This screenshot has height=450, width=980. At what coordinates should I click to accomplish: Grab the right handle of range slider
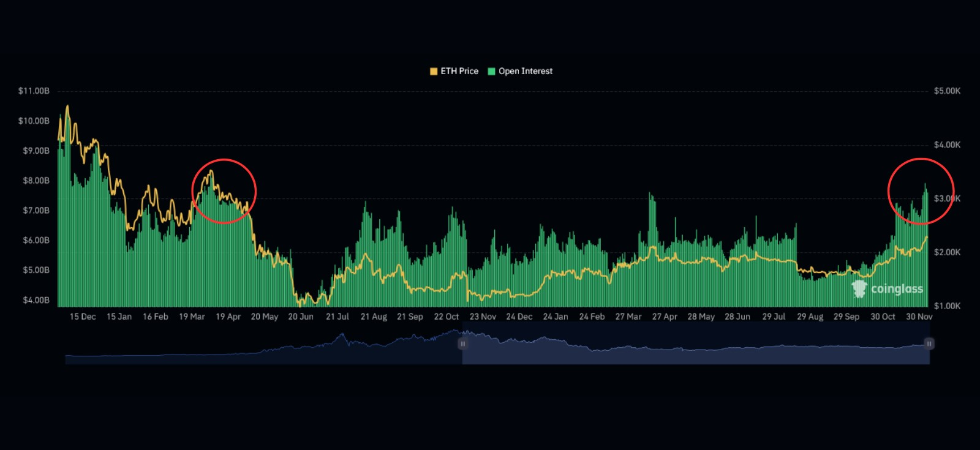pos(929,344)
